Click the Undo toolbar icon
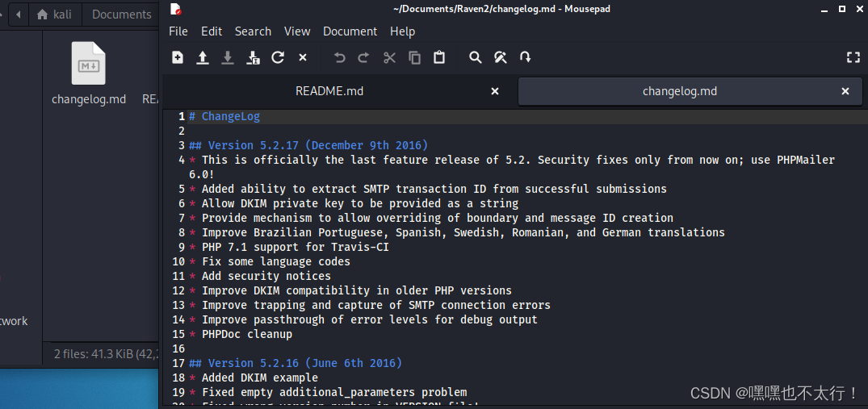 [339, 57]
